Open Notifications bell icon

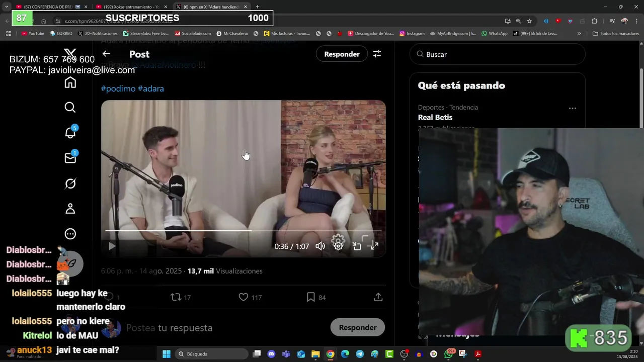click(x=70, y=132)
